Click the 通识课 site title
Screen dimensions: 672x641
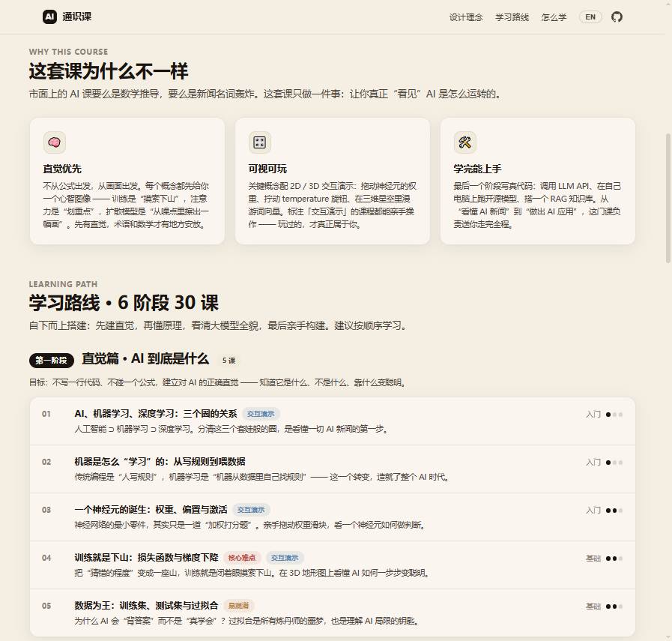pos(76,16)
